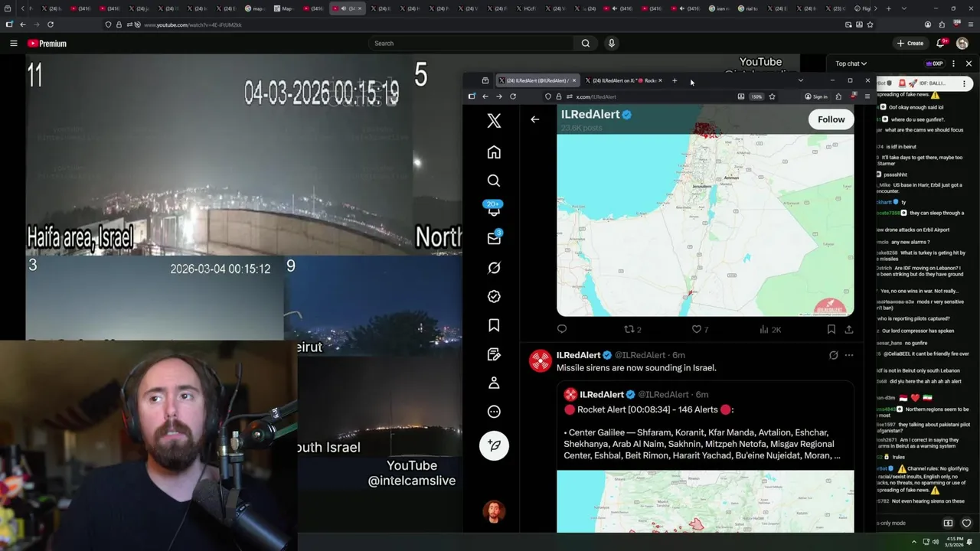980x551 pixels.
Task: Open the verified checkmark icon in X sidebar
Action: (494, 296)
